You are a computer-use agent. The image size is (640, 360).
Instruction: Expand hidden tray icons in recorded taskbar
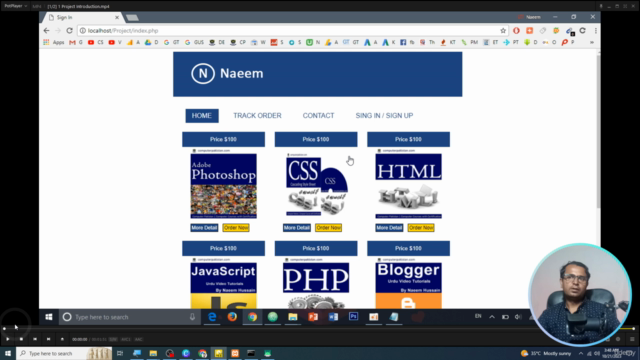click(492, 317)
